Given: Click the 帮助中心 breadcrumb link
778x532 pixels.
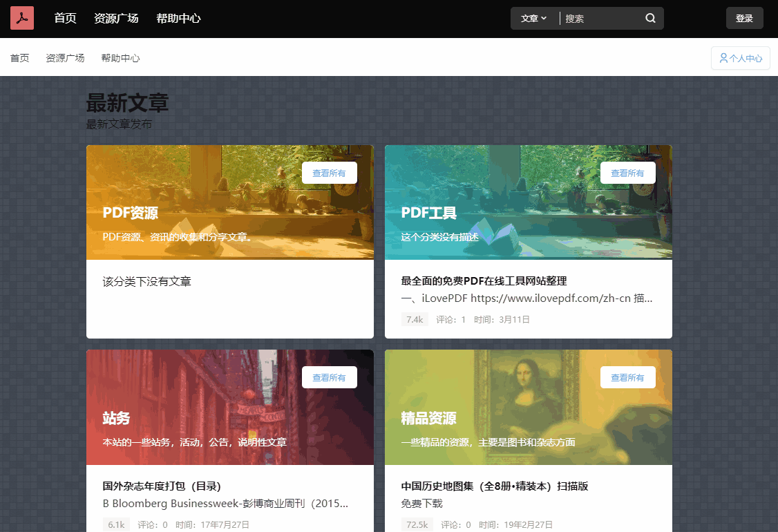Looking at the screenshot, I should [120, 58].
